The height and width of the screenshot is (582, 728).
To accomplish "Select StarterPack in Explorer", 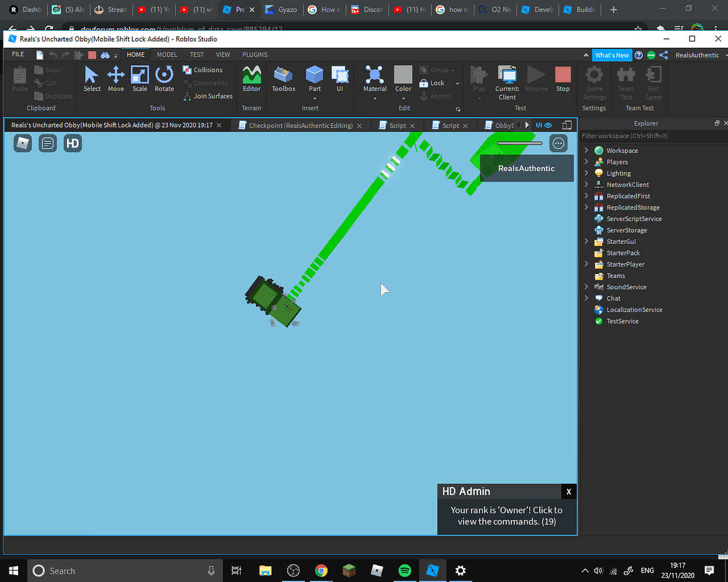I will pos(623,253).
